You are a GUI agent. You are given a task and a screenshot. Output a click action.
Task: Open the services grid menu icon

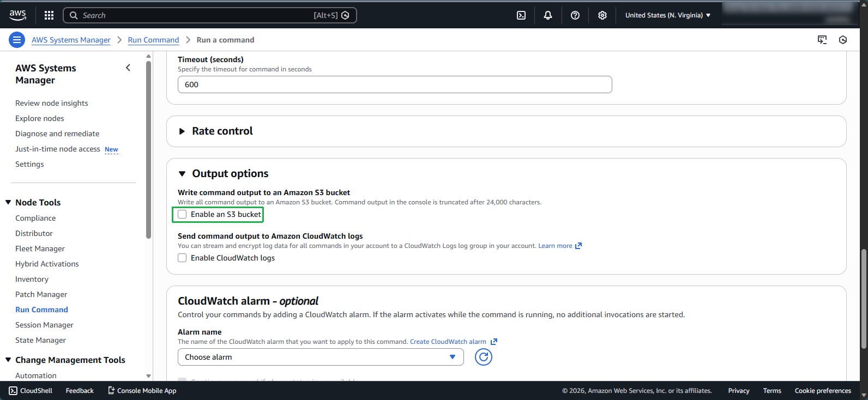(49, 15)
